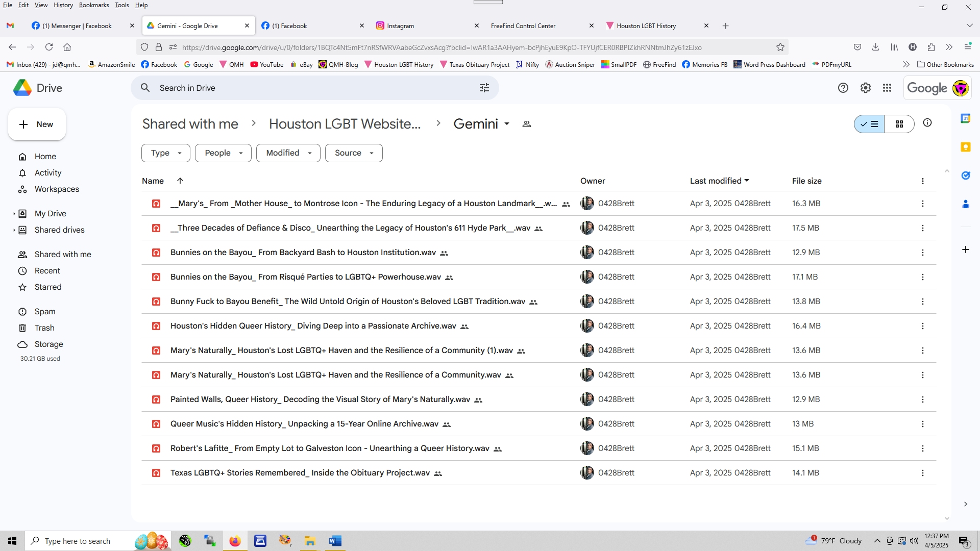Open the Type filter dropdown

[165, 153]
